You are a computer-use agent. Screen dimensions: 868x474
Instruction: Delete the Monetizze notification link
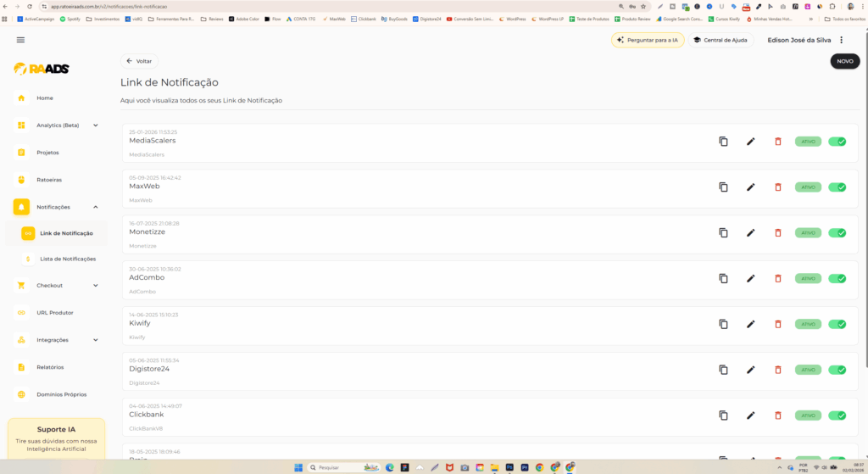point(778,232)
